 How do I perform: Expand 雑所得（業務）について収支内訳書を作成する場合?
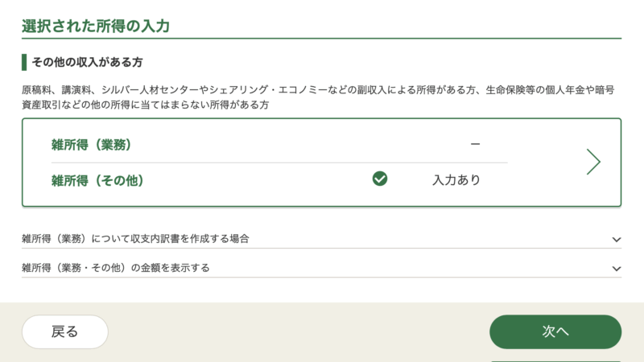coord(135,239)
